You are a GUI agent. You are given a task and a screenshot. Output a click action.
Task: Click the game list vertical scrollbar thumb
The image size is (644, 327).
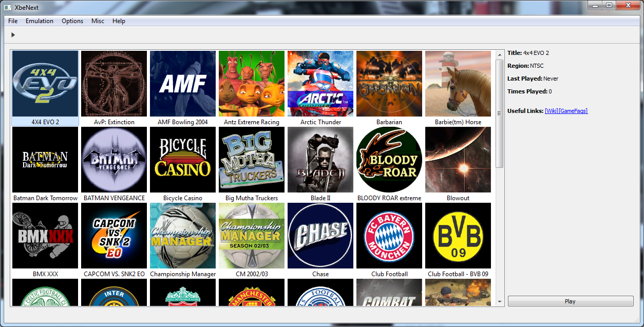coord(500,113)
